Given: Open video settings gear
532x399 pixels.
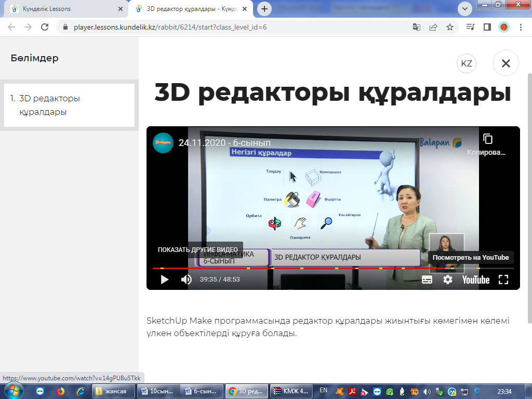Looking at the screenshot, I should pos(447,280).
